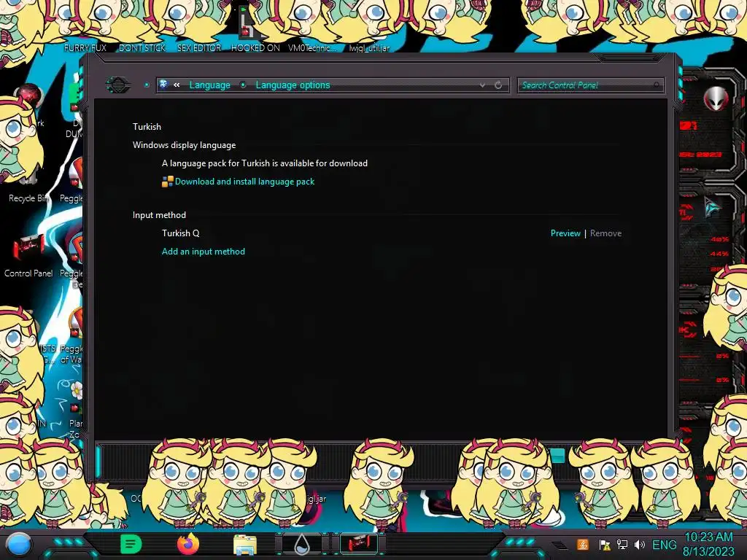This screenshot has height=560, width=747.
Task: Remove the Turkish Q input method
Action: click(x=605, y=233)
